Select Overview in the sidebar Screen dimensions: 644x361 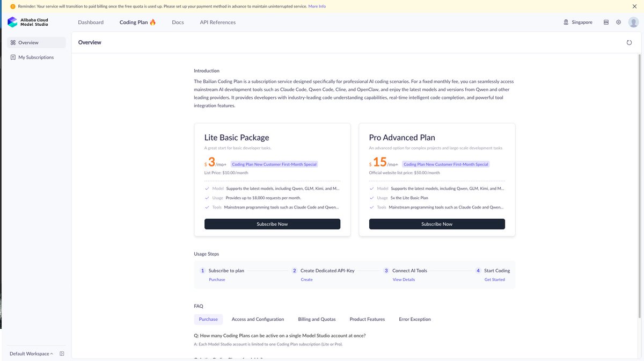(36, 42)
